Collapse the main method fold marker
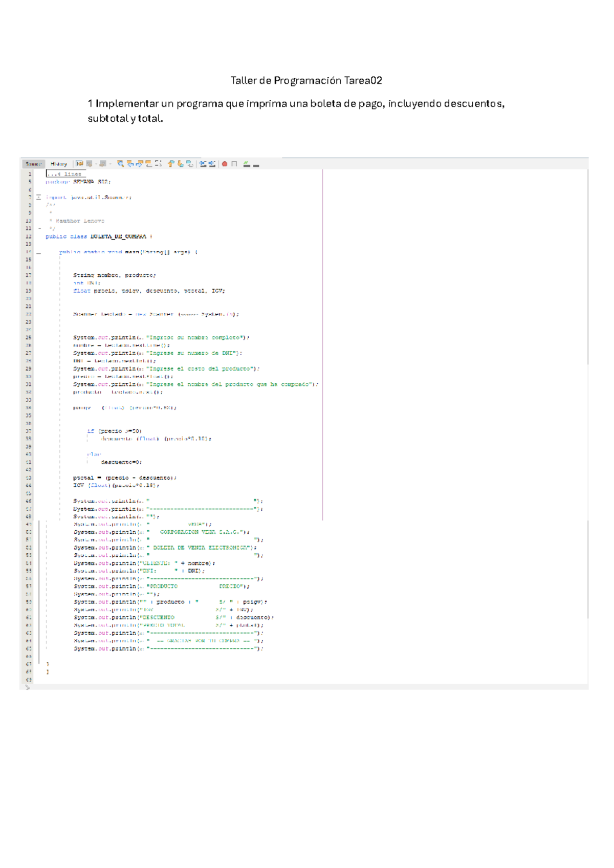The image size is (614, 868). [38, 252]
